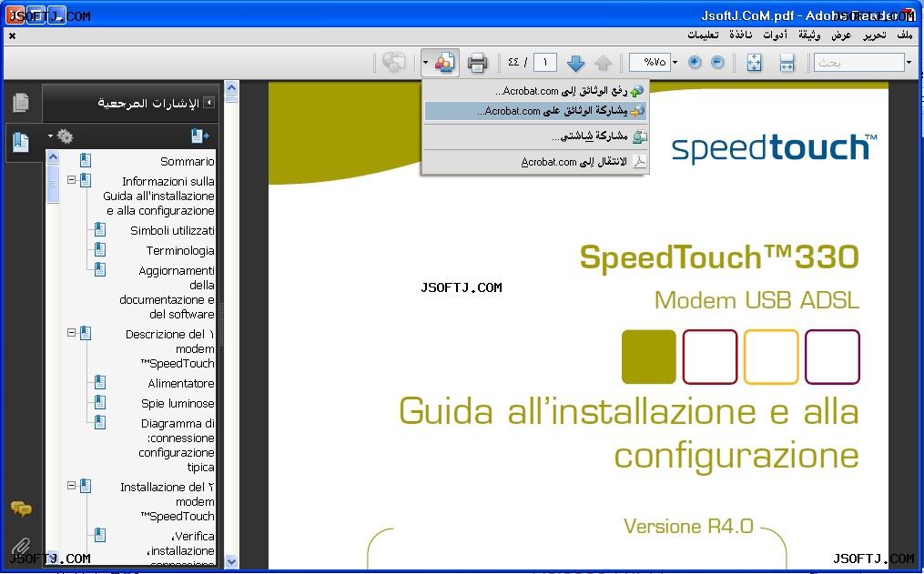Click the Versione R4.0 text
The width and height of the screenshot is (924, 574).
688,526
